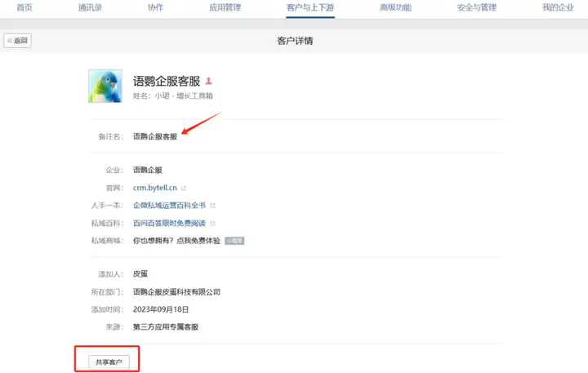Click the 小程序 badge in 私域商城 row

[234, 241]
